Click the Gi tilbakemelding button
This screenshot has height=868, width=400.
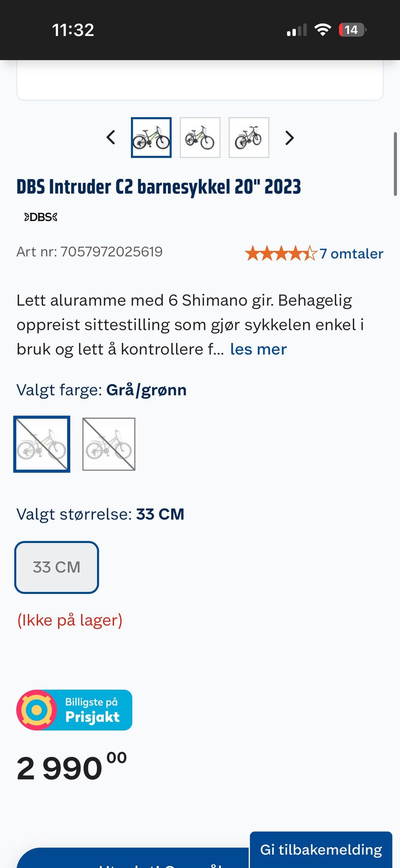(321, 850)
